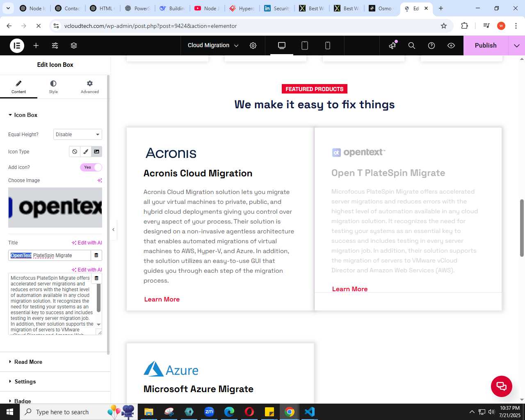Click the opentext chosen image thumbnail

click(x=55, y=208)
